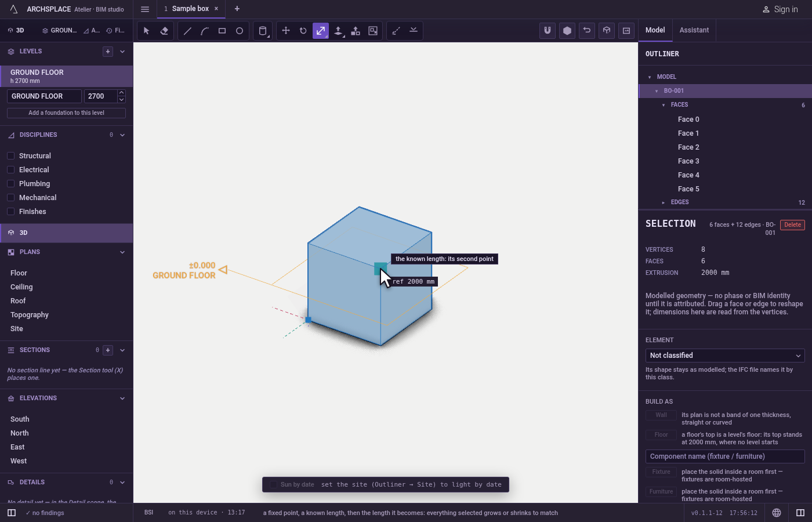
Task: Collapse the Plans section chevron
Action: click(x=122, y=252)
